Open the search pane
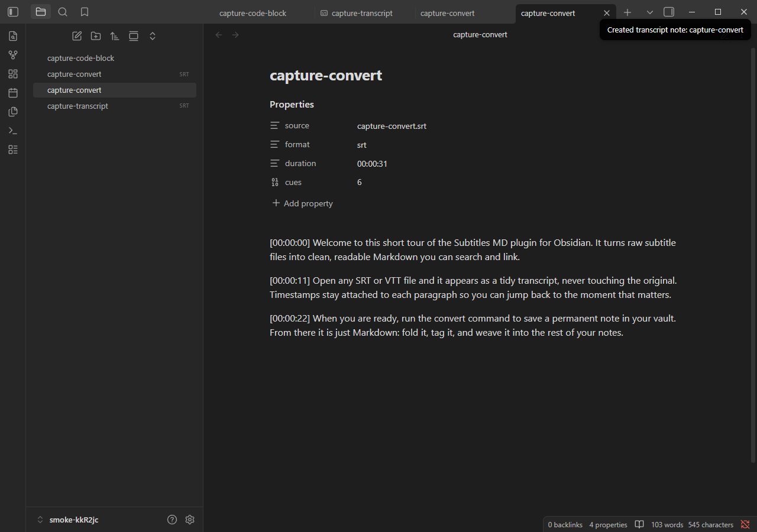757x532 pixels. [63, 12]
